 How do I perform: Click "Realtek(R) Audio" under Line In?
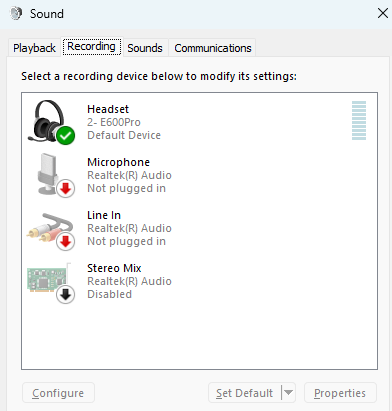[x=129, y=228]
